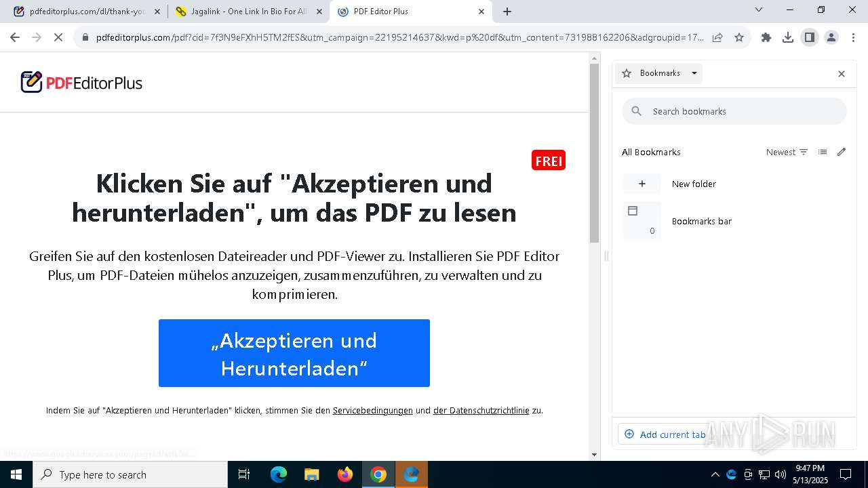Open der Datenschutzrichtlinie link
This screenshot has height=488, width=868.
481,410
